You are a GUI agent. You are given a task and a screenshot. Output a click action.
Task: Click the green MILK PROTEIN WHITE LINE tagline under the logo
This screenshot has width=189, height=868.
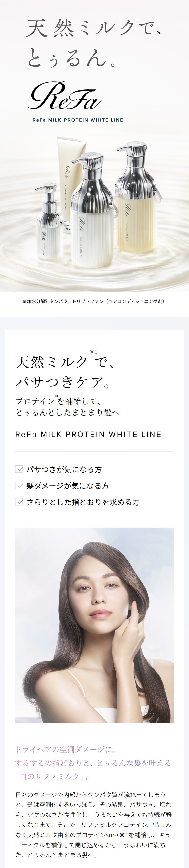(x=78, y=120)
